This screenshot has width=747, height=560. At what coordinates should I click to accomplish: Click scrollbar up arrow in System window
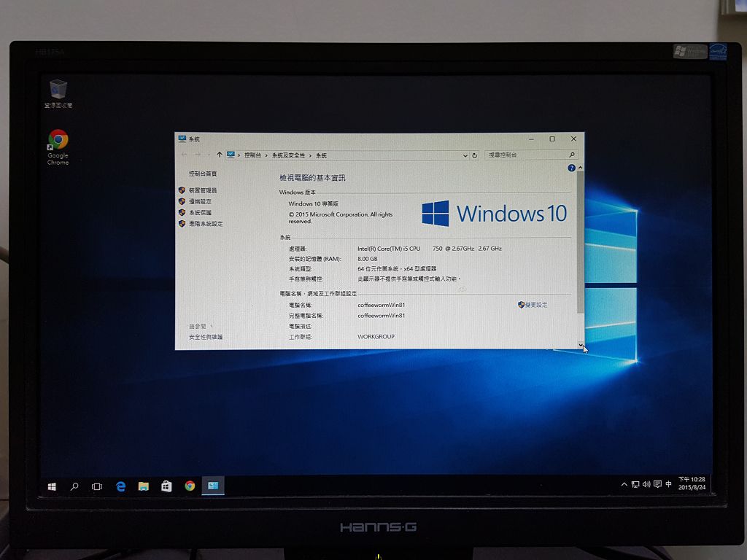(x=580, y=168)
